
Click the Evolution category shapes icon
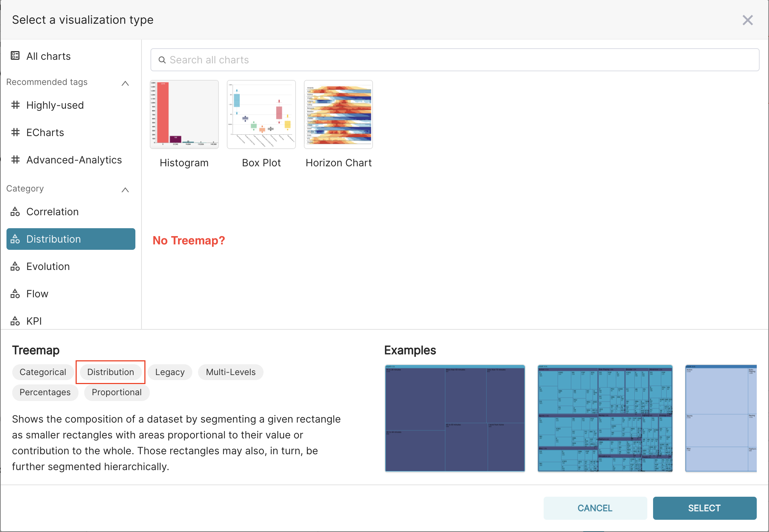[15, 266]
